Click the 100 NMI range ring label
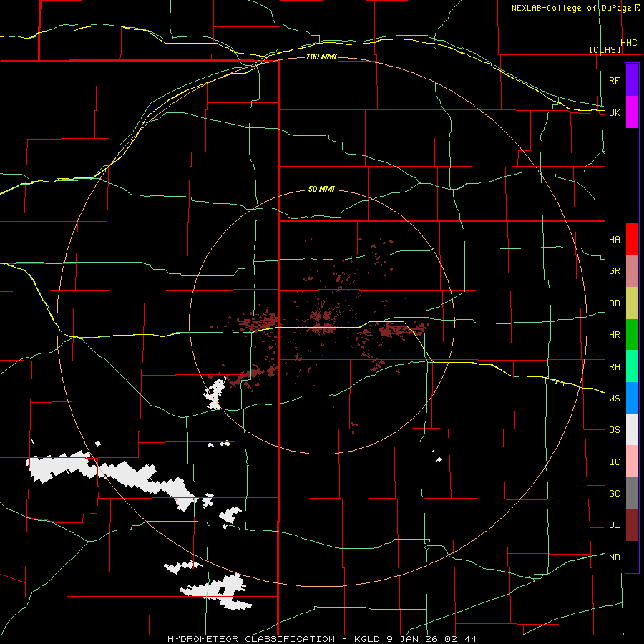The height and width of the screenshot is (644, 644). point(321,57)
